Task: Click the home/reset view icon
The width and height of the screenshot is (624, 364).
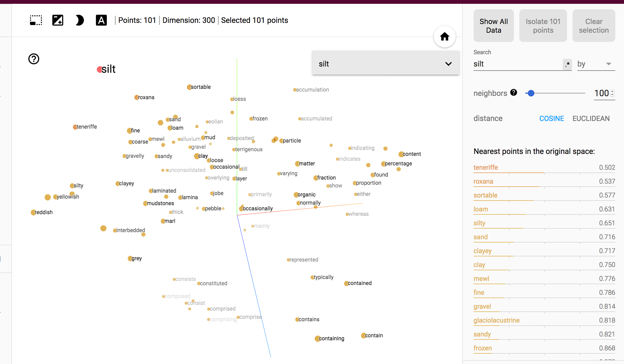Action: [x=445, y=37]
